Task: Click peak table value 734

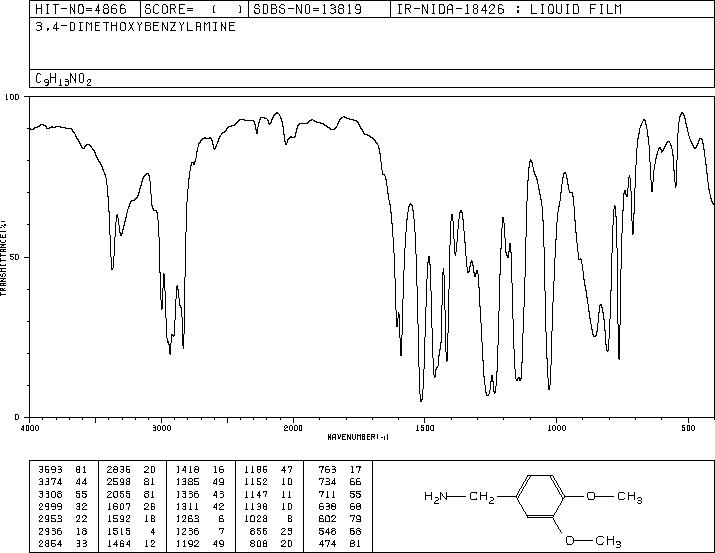Action: pyautogui.click(x=327, y=482)
